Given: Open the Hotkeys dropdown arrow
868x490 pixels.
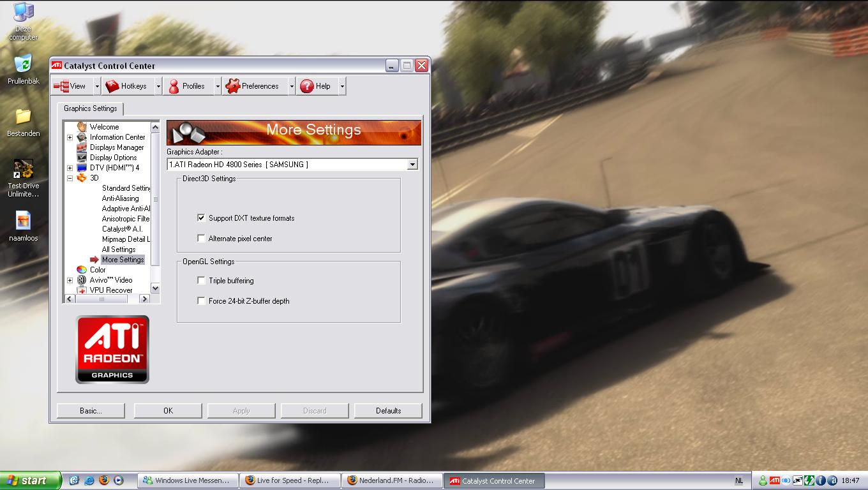Looking at the screenshot, I should (158, 86).
